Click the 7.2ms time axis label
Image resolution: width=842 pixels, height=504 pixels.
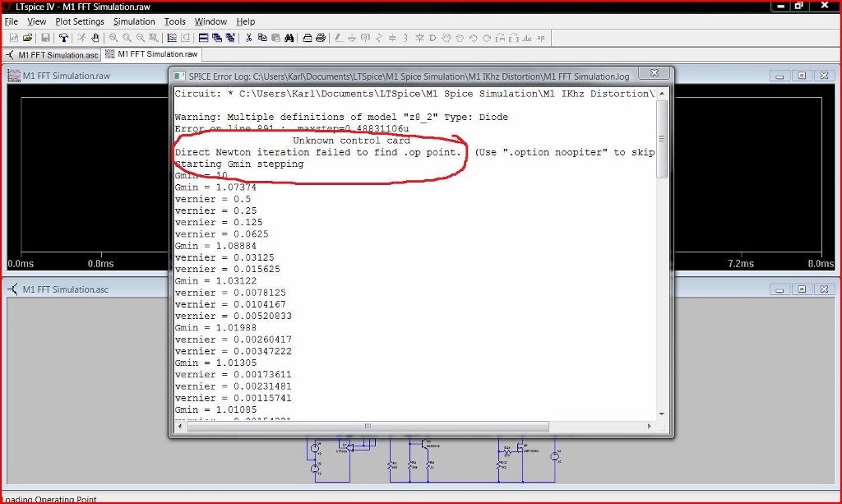pyautogui.click(x=741, y=264)
